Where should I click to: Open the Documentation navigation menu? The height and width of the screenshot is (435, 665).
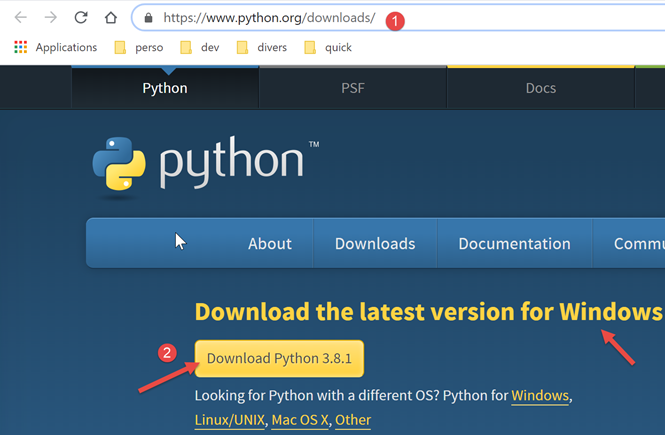click(x=514, y=244)
